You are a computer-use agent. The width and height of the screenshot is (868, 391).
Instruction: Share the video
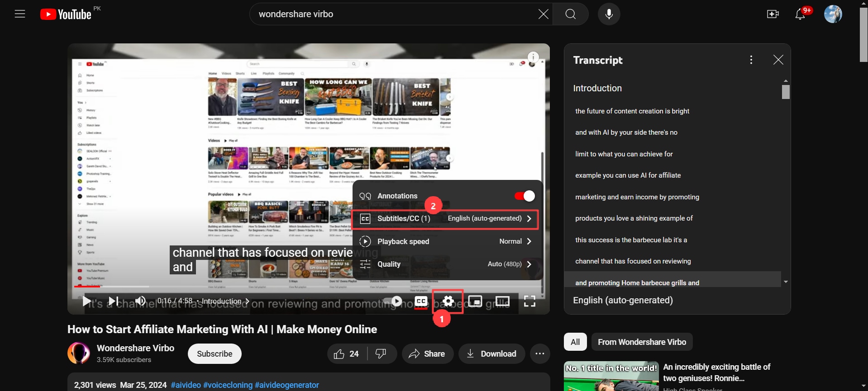427,353
